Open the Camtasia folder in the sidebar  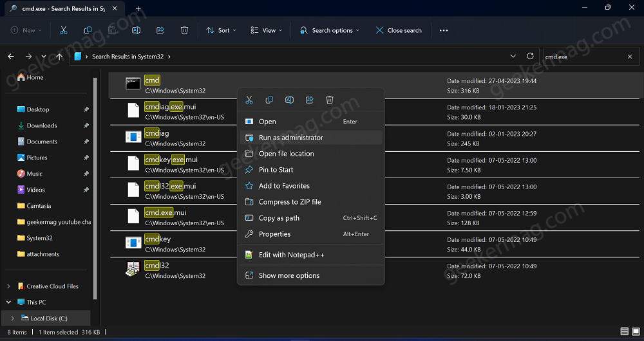click(33, 206)
